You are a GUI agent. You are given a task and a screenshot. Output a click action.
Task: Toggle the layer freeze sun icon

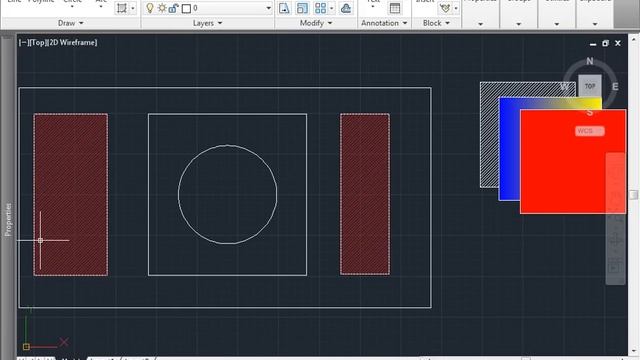[x=162, y=8]
